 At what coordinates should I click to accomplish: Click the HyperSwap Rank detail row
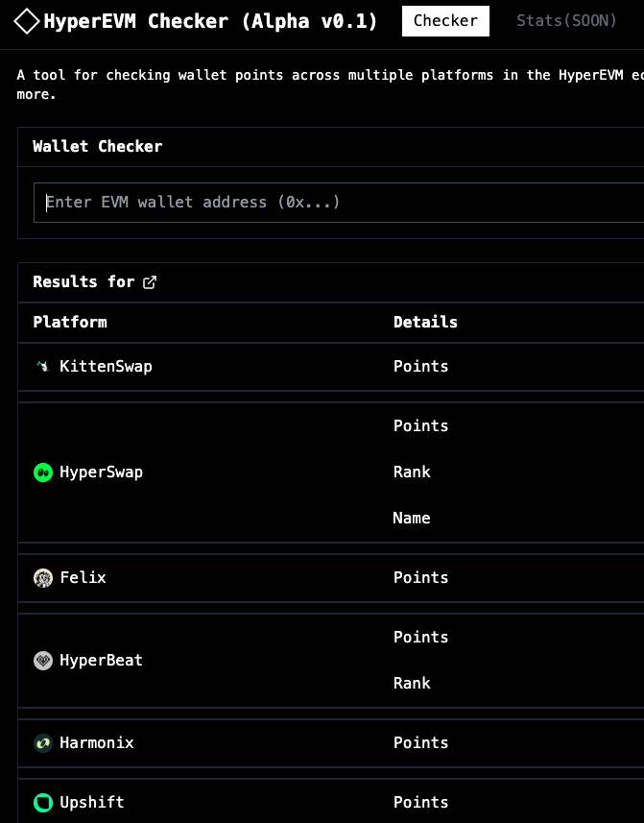tap(412, 472)
